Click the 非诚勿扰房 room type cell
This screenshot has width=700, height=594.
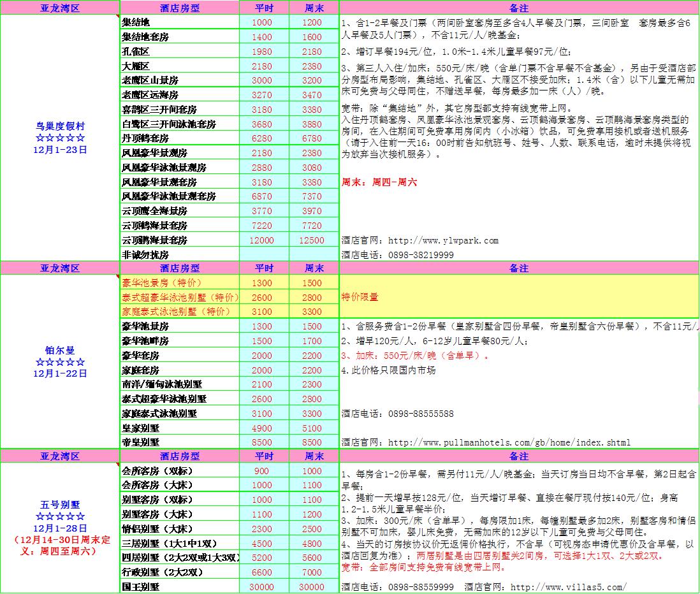pyautogui.click(x=179, y=255)
